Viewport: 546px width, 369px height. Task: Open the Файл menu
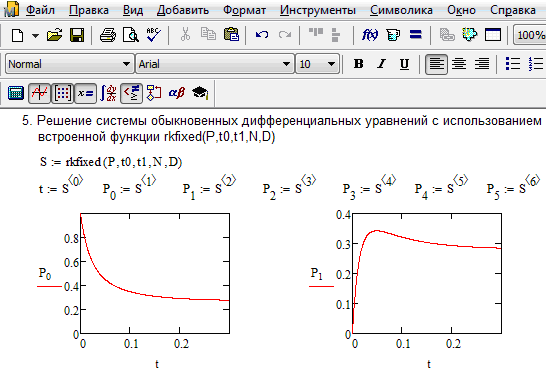pos(40,10)
